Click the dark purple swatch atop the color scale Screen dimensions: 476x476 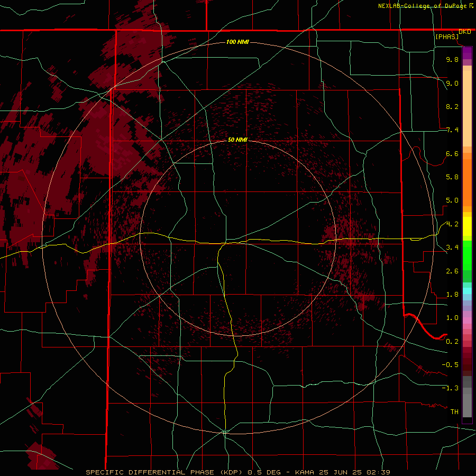[467, 53]
